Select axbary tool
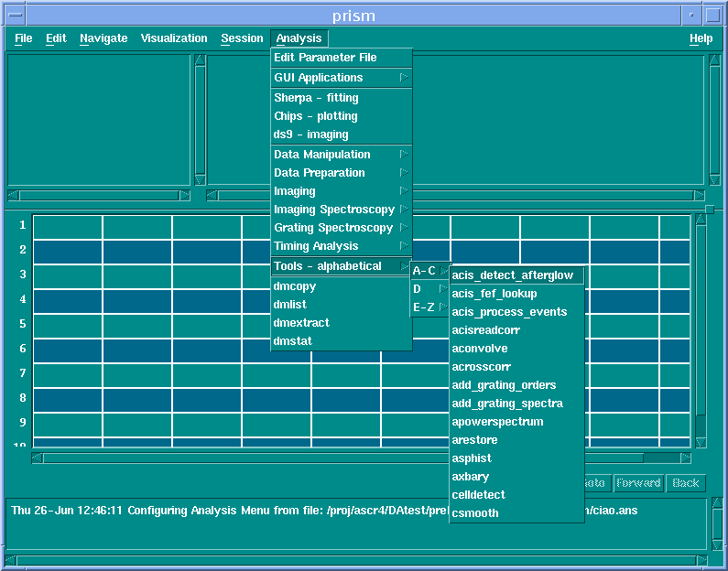Screen dimensions: 728x571 [x=516, y=477]
